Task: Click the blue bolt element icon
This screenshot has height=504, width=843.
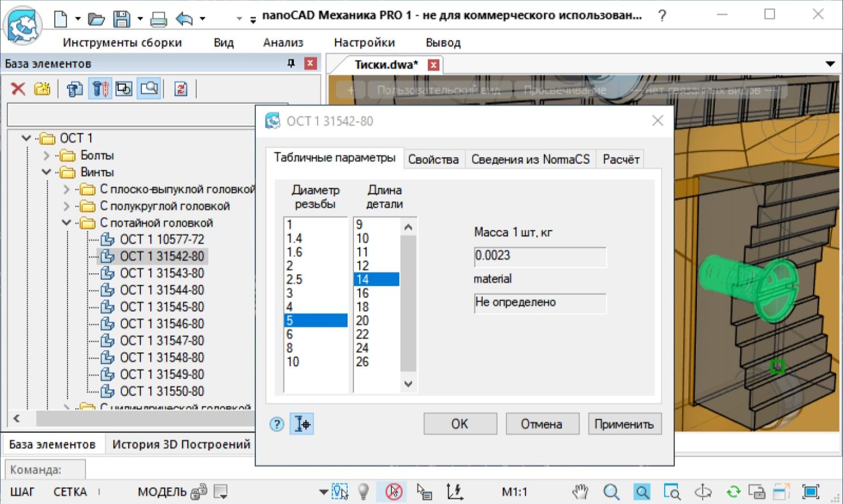Action: [x=74, y=89]
